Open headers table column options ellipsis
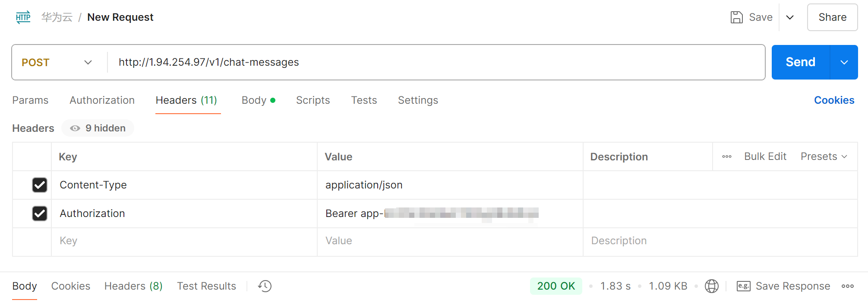 pos(726,156)
